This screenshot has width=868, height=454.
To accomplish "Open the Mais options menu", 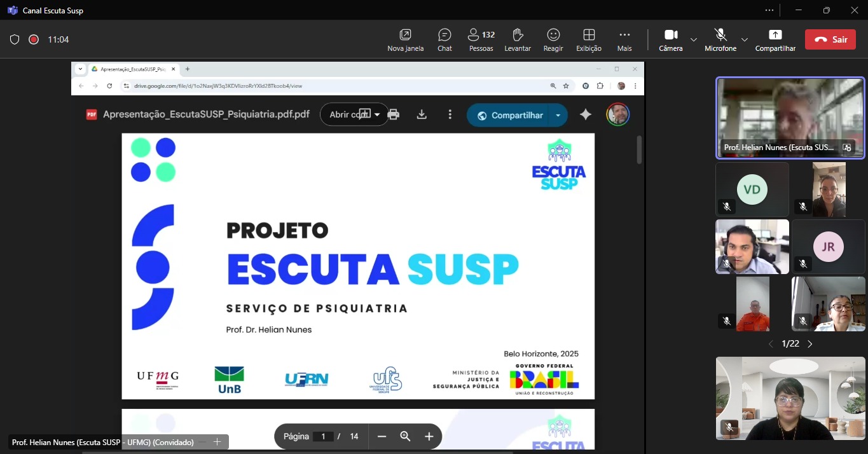I will [x=624, y=40].
